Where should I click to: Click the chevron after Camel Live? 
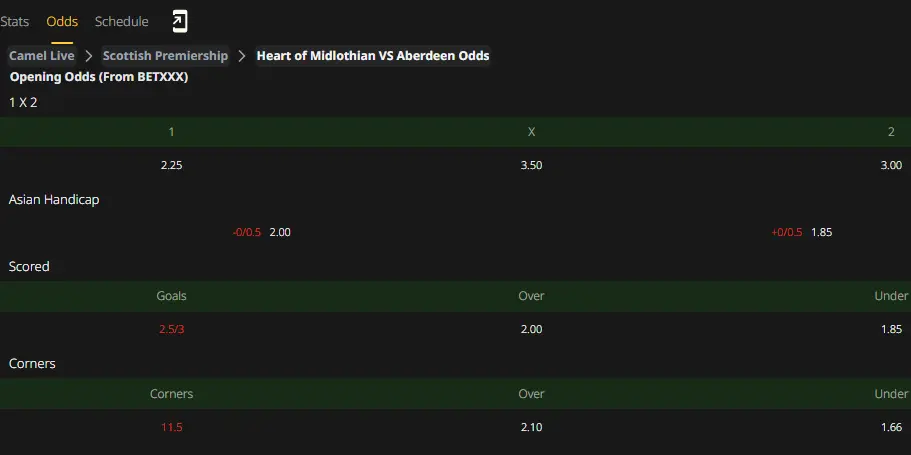pyautogui.click(x=89, y=56)
